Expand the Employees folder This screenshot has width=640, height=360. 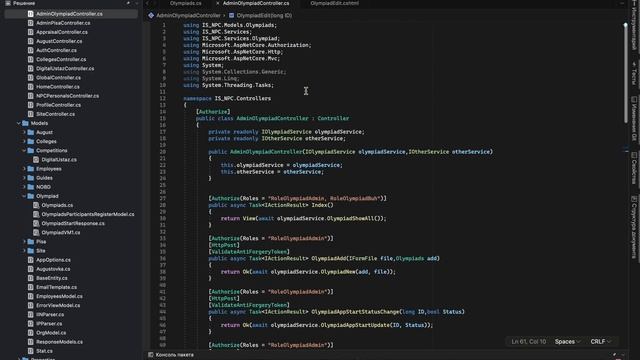[24, 169]
